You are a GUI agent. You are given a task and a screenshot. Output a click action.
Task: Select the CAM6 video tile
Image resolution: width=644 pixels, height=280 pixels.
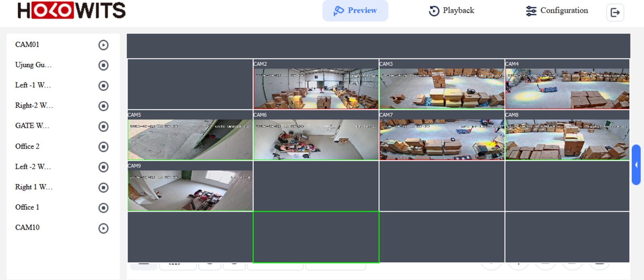click(x=316, y=136)
